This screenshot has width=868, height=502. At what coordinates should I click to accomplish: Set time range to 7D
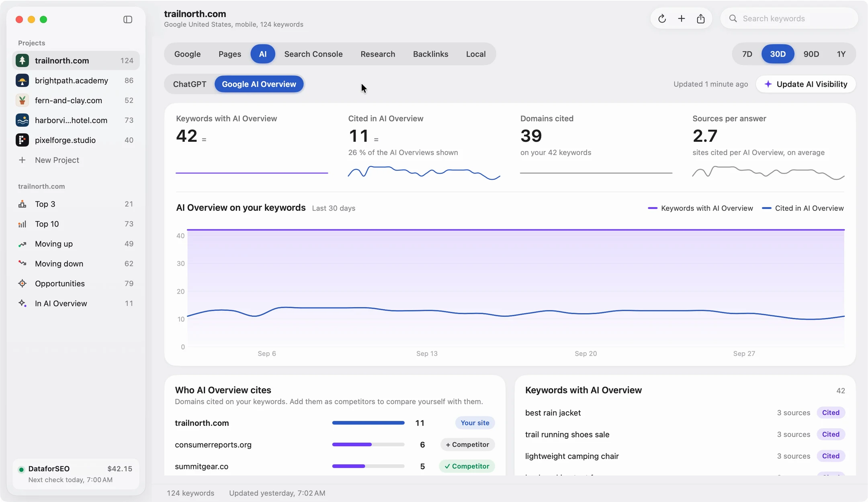tap(747, 54)
